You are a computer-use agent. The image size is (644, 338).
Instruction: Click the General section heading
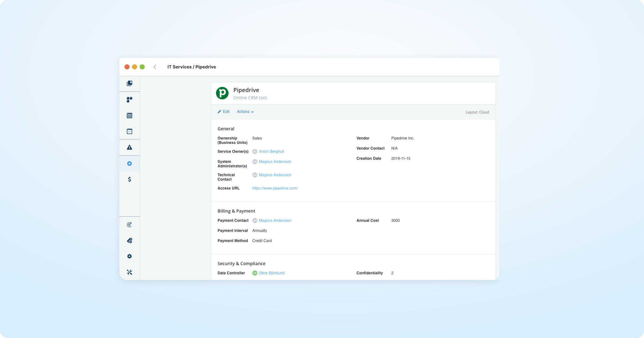click(226, 129)
